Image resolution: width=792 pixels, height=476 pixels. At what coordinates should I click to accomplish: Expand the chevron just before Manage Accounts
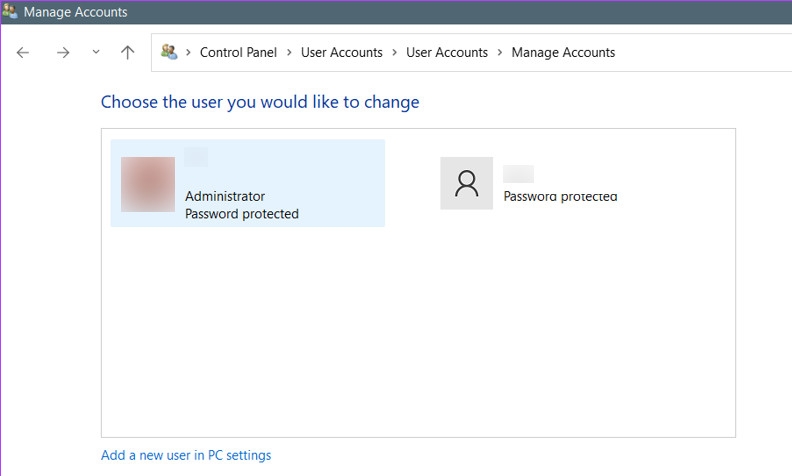[x=499, y=53]
